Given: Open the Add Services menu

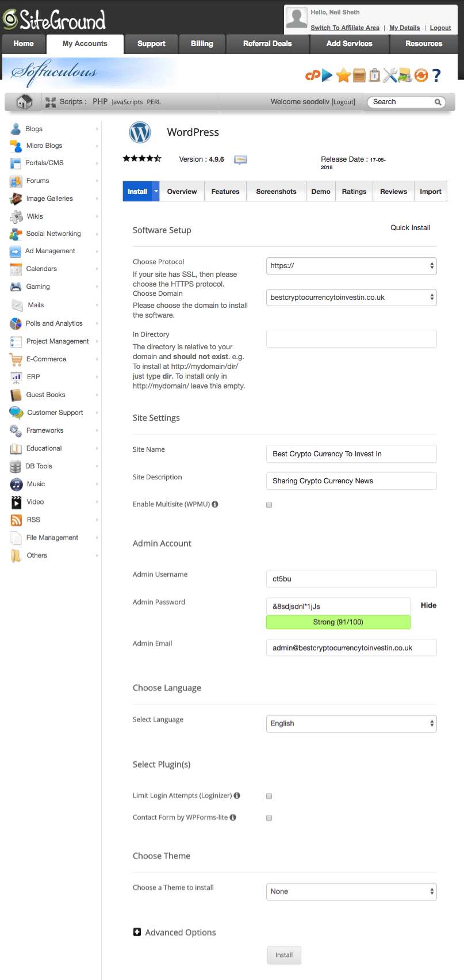Looking at the screenshot, I should click(350, 44).
